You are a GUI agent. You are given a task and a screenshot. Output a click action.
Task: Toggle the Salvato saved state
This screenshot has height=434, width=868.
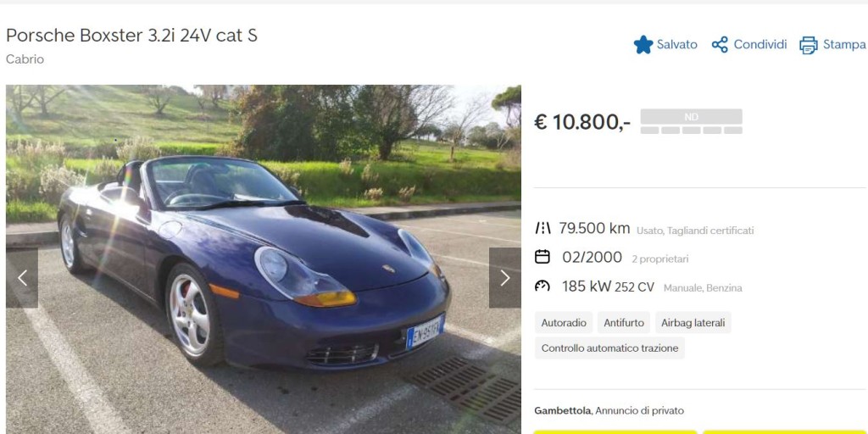pyautogui.click(x=665, y=45)
